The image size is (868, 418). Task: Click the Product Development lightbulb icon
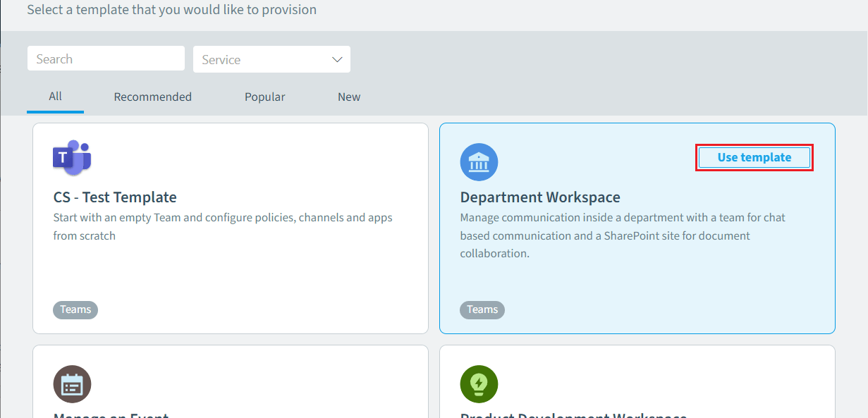(479, 384)
